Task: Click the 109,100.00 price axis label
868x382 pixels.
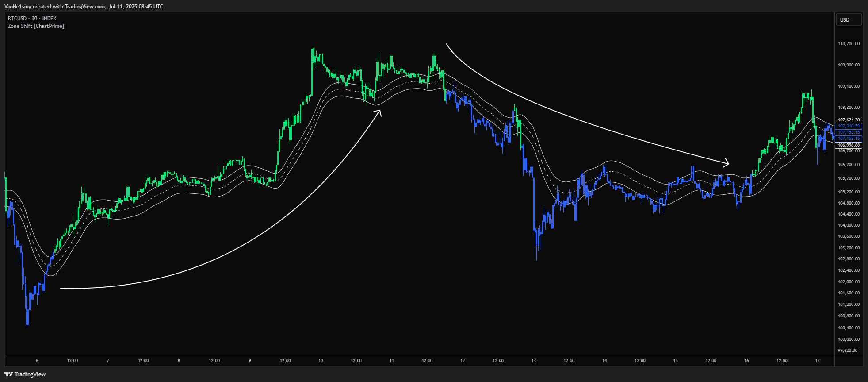Action: (849, 86)
